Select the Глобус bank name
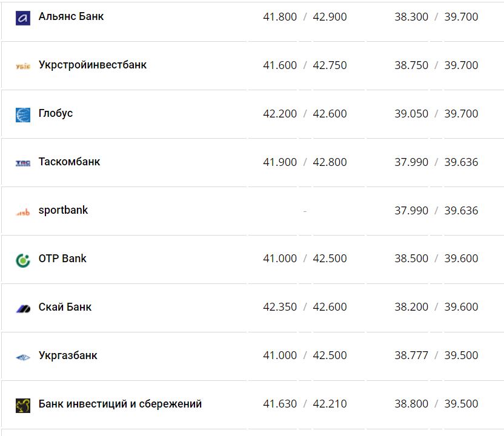 point(55,113)
